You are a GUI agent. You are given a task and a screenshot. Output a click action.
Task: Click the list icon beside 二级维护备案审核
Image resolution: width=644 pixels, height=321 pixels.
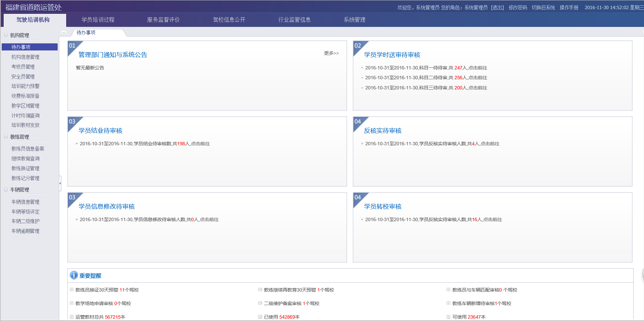click(260, 303)
